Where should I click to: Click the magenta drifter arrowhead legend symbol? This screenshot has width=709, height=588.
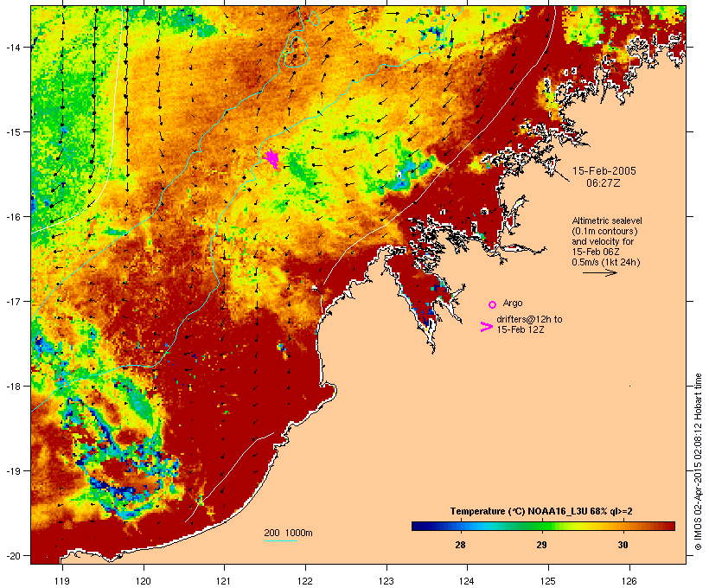(486, 327)
